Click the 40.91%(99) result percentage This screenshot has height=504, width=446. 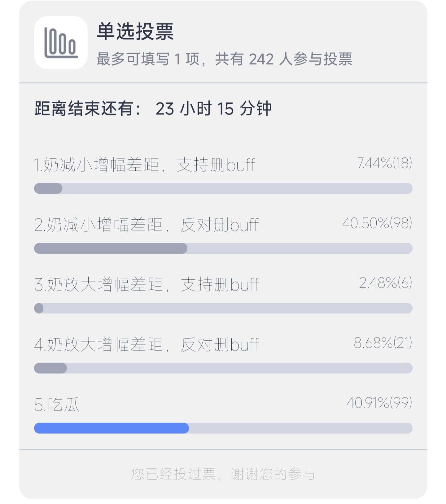click(x=379, y=403)
